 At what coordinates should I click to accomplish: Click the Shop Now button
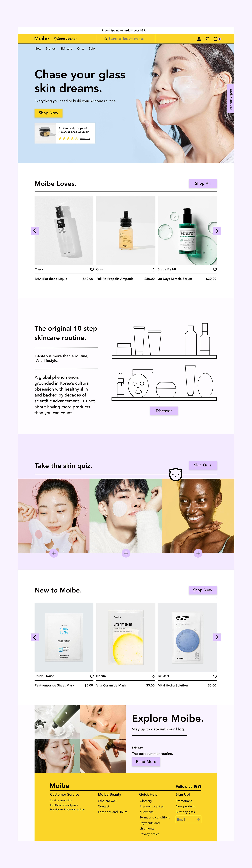(49, 113)
